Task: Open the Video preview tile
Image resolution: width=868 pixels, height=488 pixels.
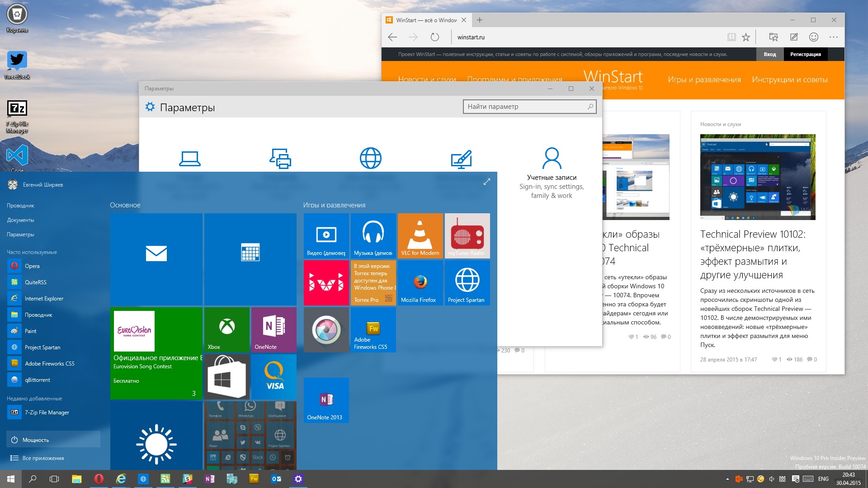Action: point(326,236)
